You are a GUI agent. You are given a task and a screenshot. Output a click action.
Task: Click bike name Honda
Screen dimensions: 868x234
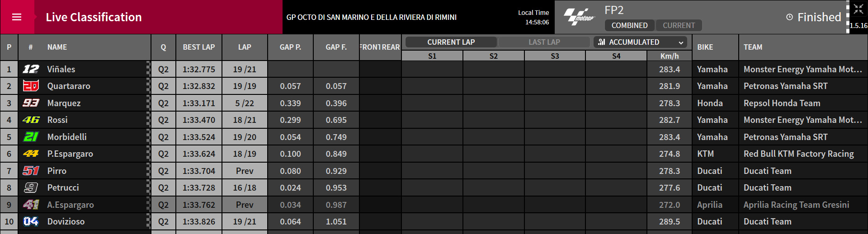(710, 103)
